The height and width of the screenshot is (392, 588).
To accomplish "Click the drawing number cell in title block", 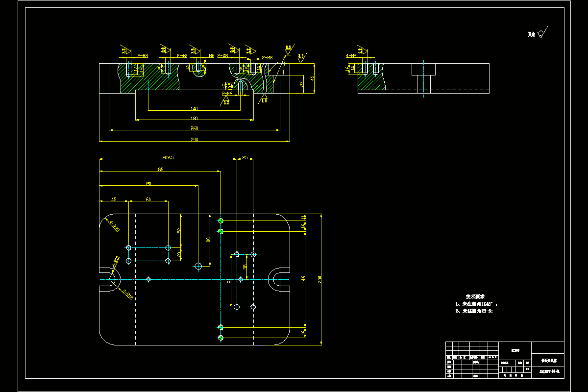I will (x=548, y=372).
